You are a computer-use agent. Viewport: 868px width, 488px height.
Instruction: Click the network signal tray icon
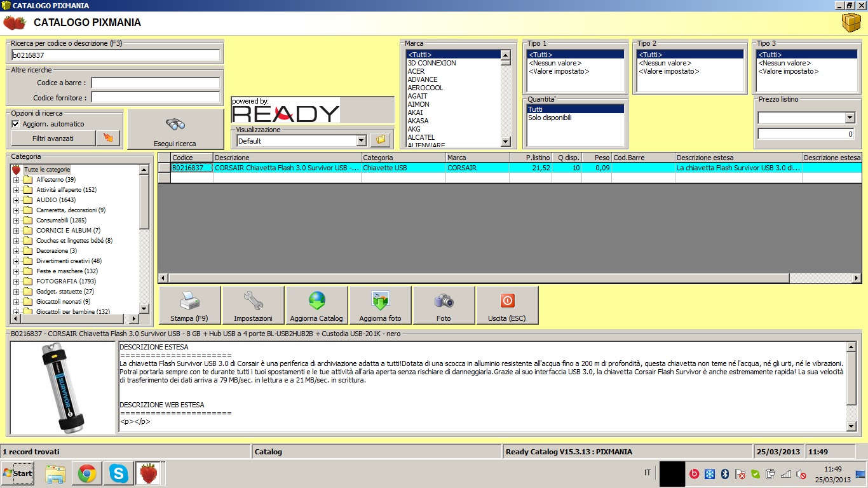(786, 473)
